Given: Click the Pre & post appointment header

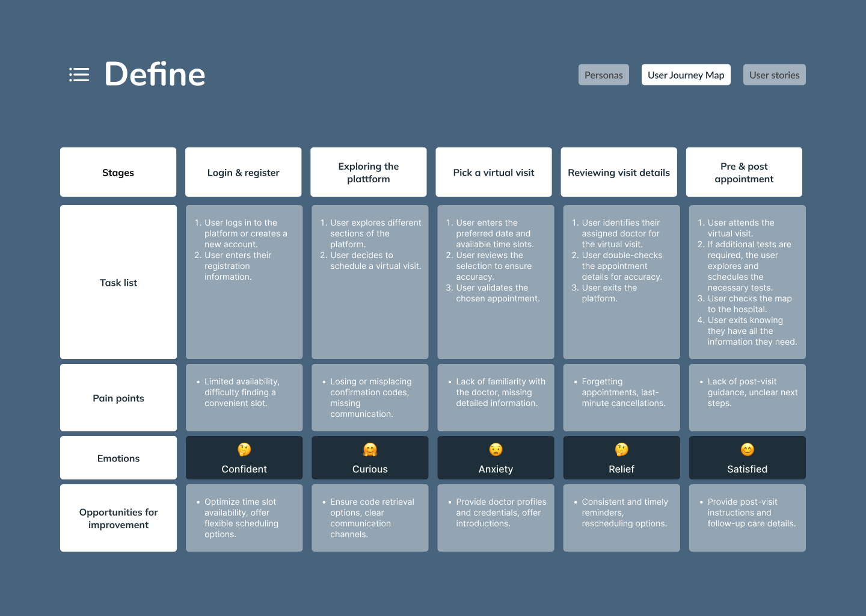Looking at the screenshot, I should (x=744, y=173).
